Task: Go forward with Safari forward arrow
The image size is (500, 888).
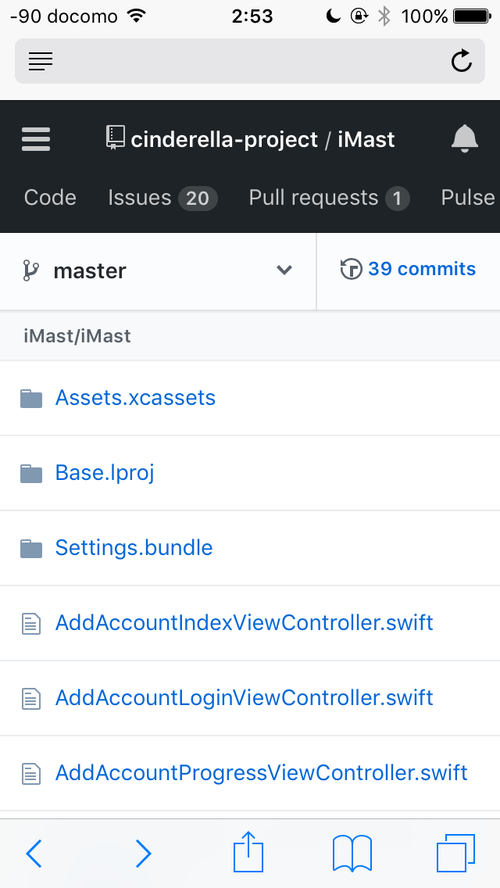Action: (x=143, y=853)
